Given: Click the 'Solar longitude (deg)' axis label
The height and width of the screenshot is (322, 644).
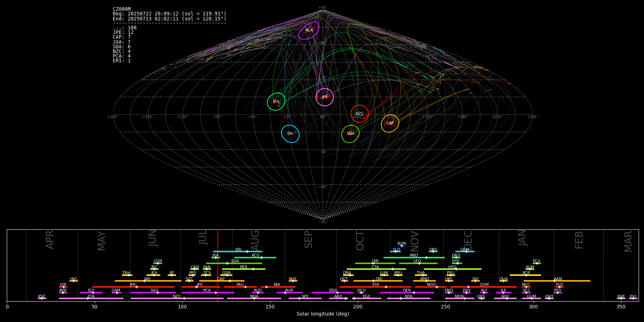Looking at the screenshot, I should click(x=323, y=314).
